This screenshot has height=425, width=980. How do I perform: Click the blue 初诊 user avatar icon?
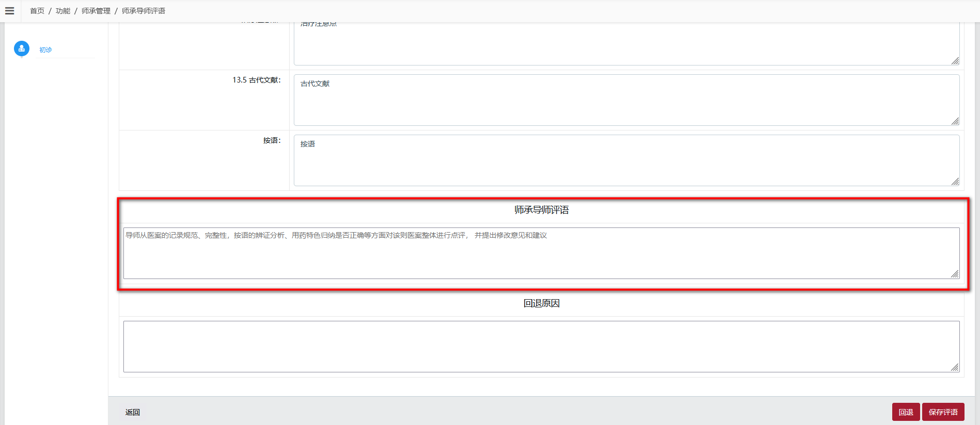pyautogui.click(x=22, y=49)
